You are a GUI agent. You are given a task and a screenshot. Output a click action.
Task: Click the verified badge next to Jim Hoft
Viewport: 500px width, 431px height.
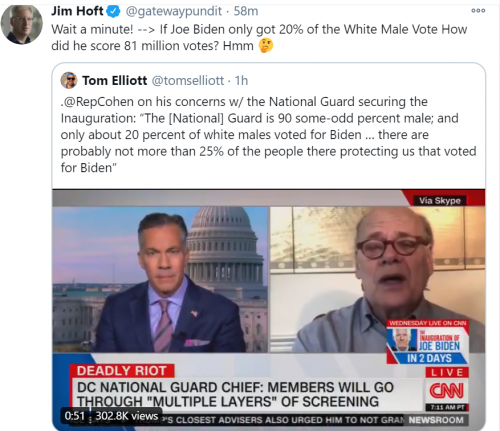click(x=113, y=12)
